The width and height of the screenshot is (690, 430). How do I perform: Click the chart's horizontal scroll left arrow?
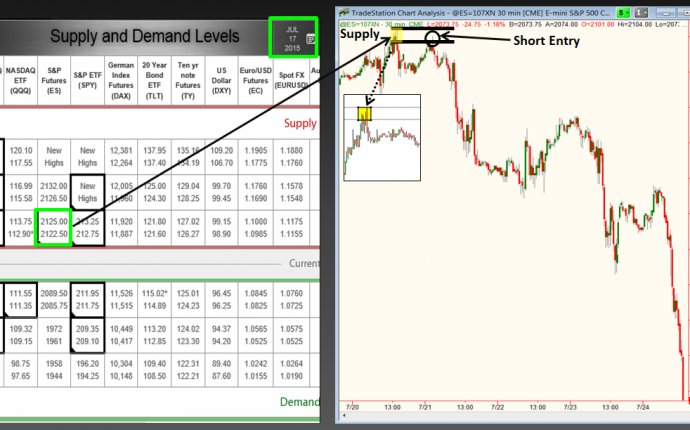[344, 416]
